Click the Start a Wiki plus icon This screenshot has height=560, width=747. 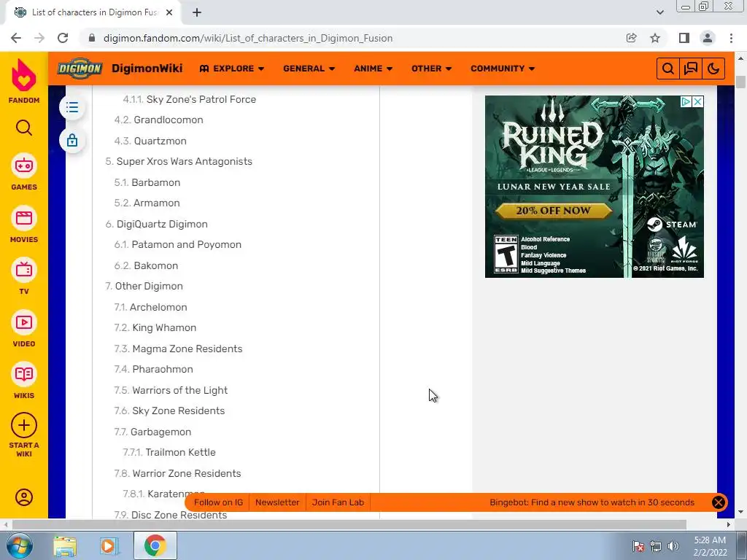[24, 425]
